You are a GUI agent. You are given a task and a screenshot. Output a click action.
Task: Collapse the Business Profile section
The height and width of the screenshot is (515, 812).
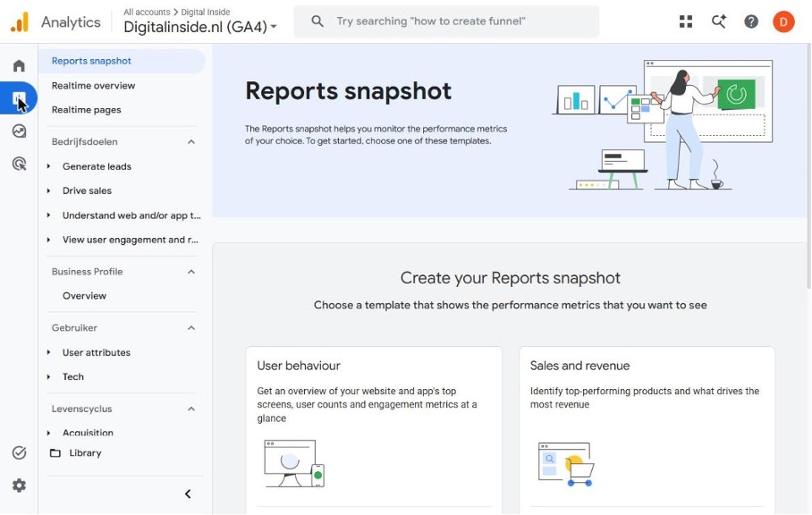(x=191, y=272)
